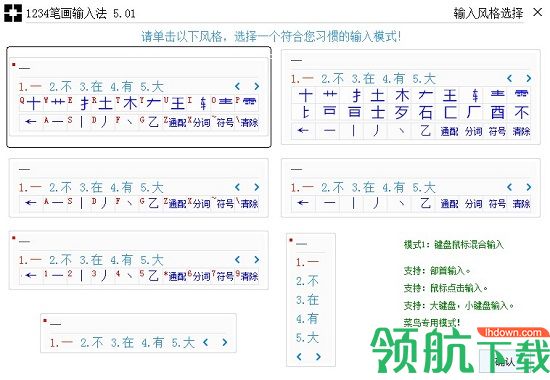Click the 酉 radical key
The width and height of the screenshot is (550, 380).
pos(497,113)
